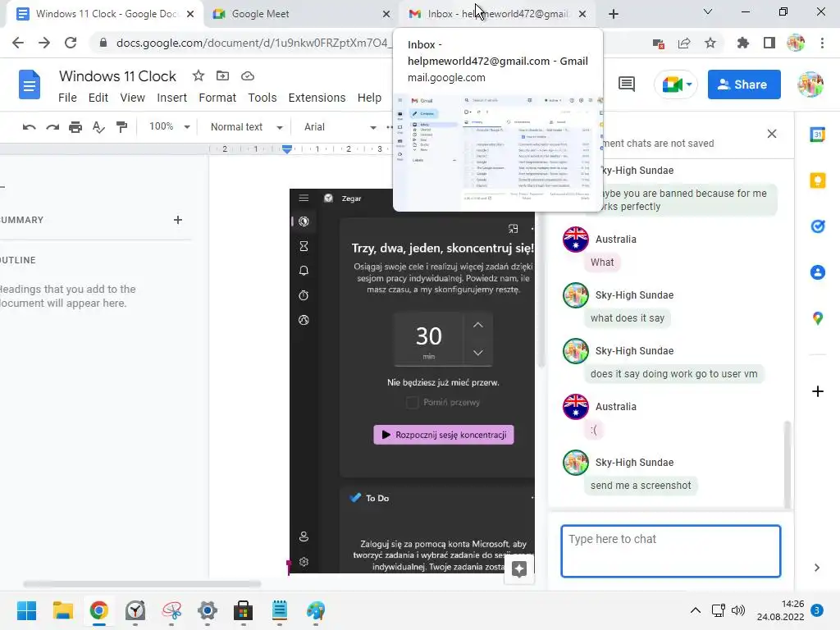Viewport: 840px width, 630px height.
Task: Show hidden system tray icons
Action: 696,610
